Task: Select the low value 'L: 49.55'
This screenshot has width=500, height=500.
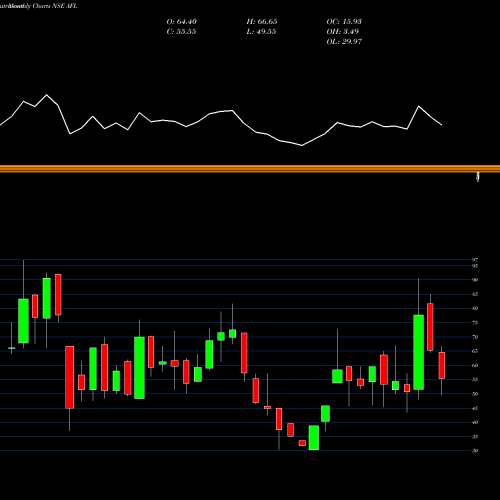Action: 261,32
